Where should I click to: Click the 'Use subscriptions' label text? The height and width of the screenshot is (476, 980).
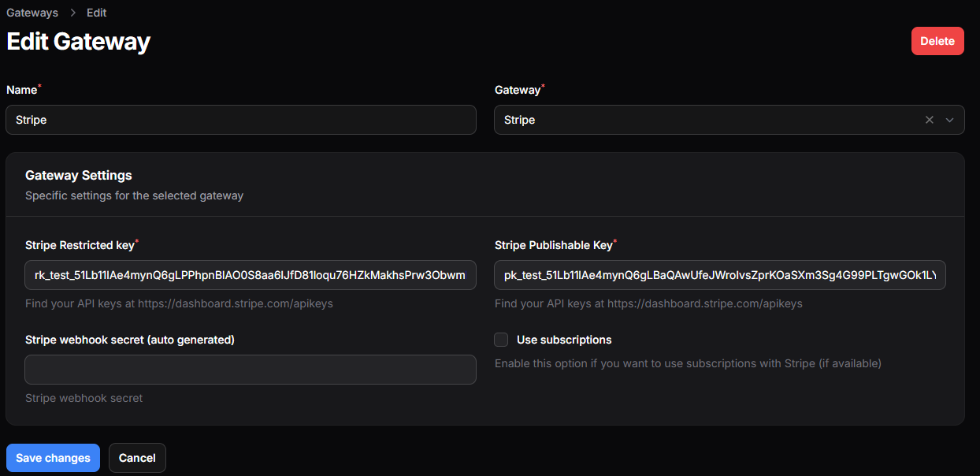point(564,340)
